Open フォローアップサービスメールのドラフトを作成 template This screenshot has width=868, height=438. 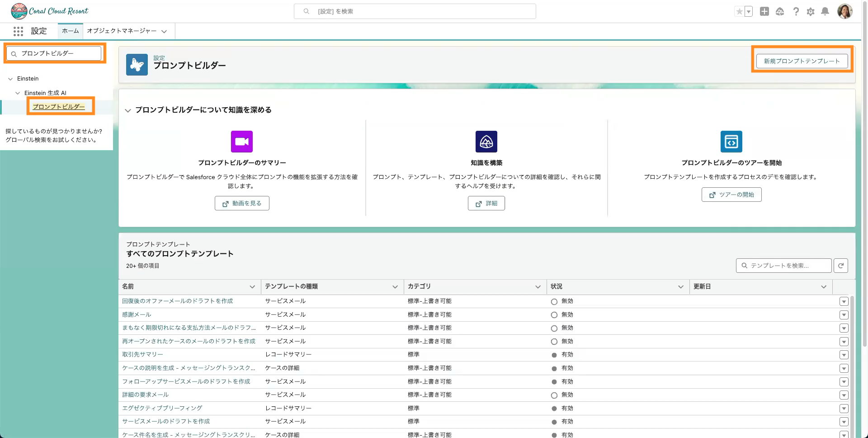click(x=186, y=381)
